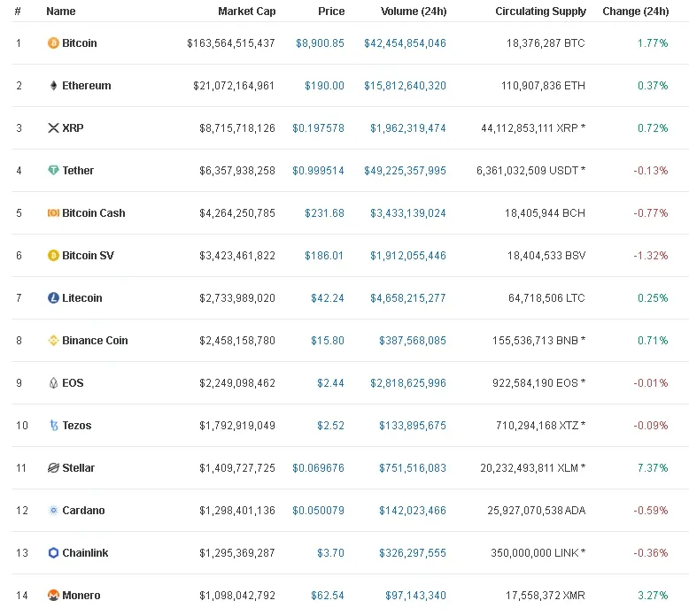Open the XRP name link
The image size is (689, 616).
pyautogui.click(x=73, y=128)
